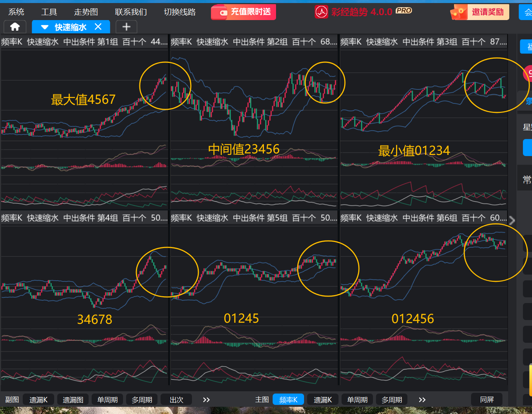
Task: Select the 第2组 chart showing 中间值23456
Action: coord(254,121)
